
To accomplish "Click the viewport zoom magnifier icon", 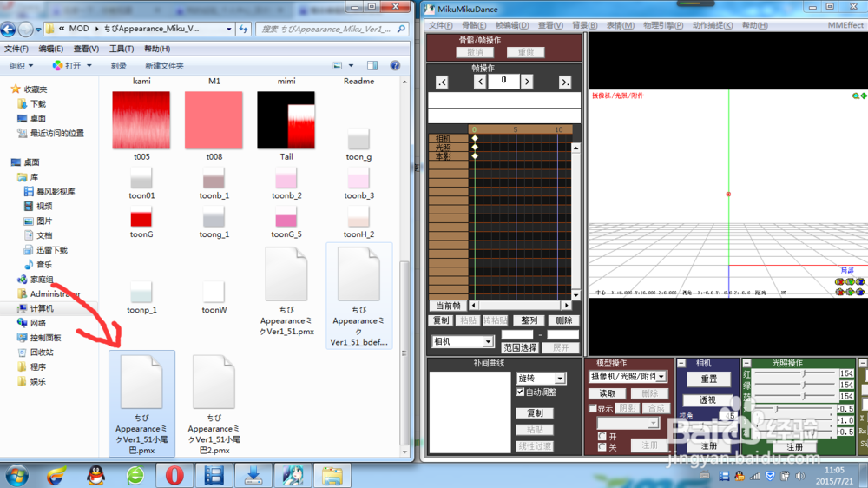I will [x=856, y=96].
